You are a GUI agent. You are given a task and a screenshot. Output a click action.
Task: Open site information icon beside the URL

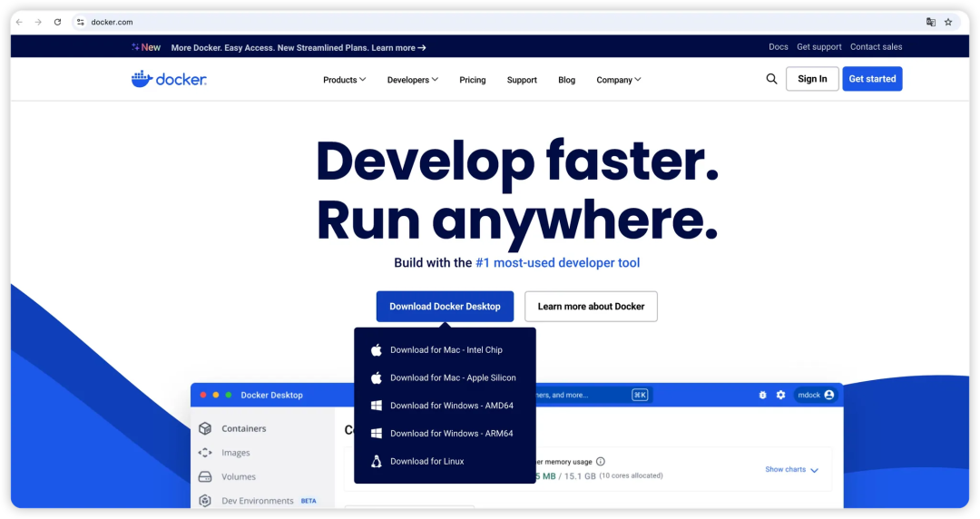coord(80,22)
